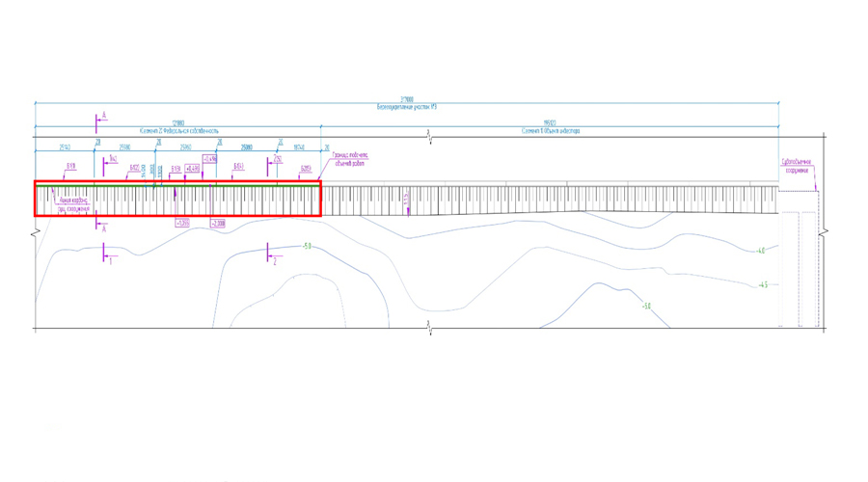Select lower section marker A below the red rectangle
The image size is (868, 482).
tap(100, 226)
